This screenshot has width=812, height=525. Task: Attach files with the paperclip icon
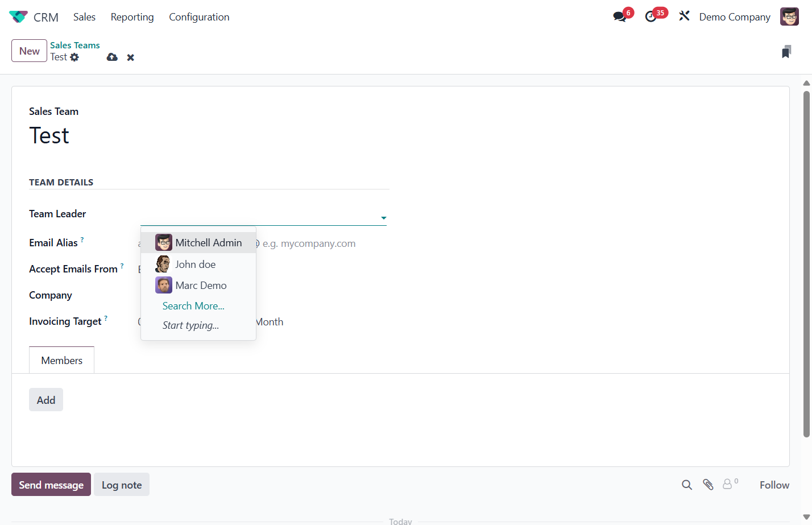[x=708, y=485]
